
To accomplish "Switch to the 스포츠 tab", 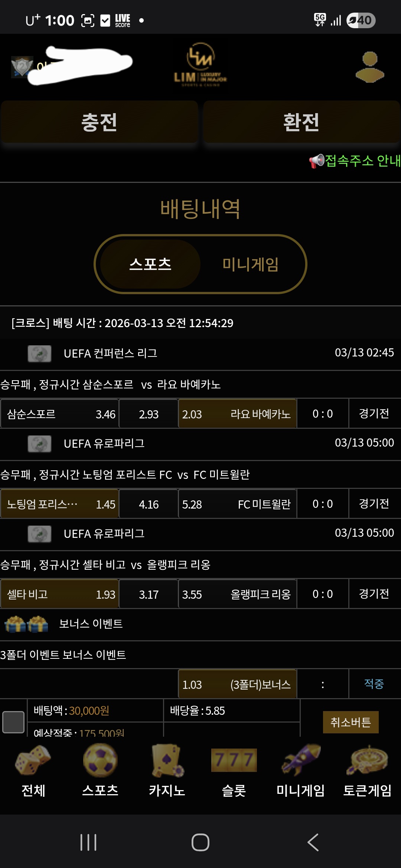I will coord(150,264).
